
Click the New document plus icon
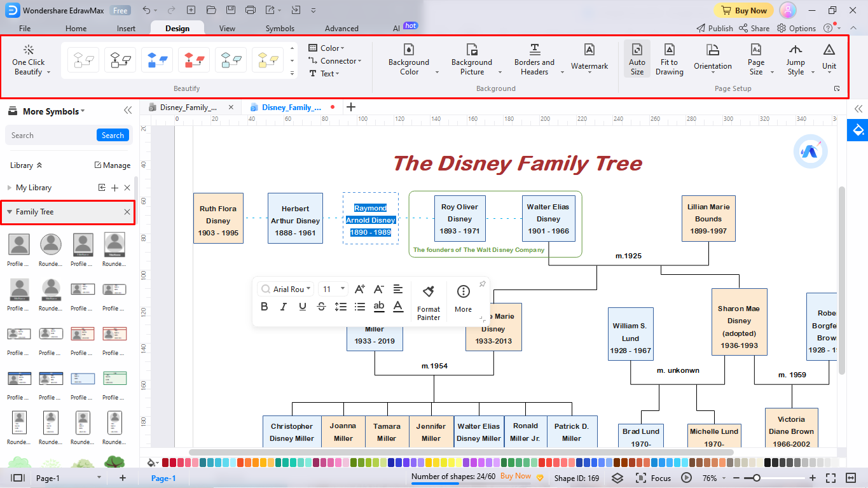pos(191,10)
